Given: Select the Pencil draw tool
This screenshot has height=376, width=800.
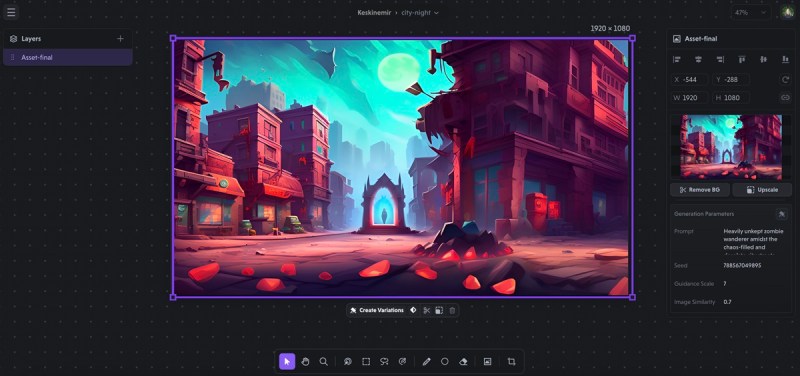Looking at the screenshot, I should pyautogui.click(x=427, y=362).
